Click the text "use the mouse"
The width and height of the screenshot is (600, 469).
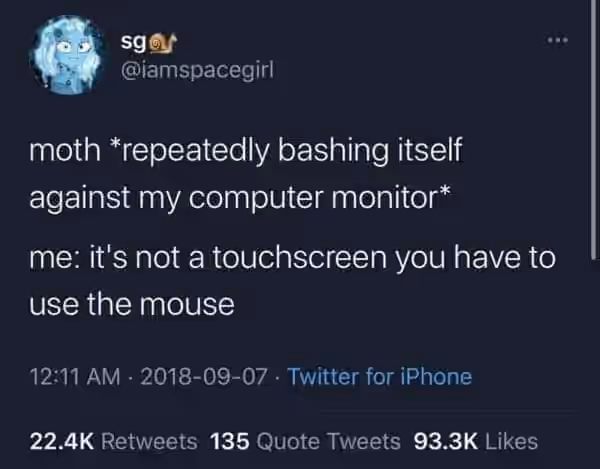click(x=132, y=305)
